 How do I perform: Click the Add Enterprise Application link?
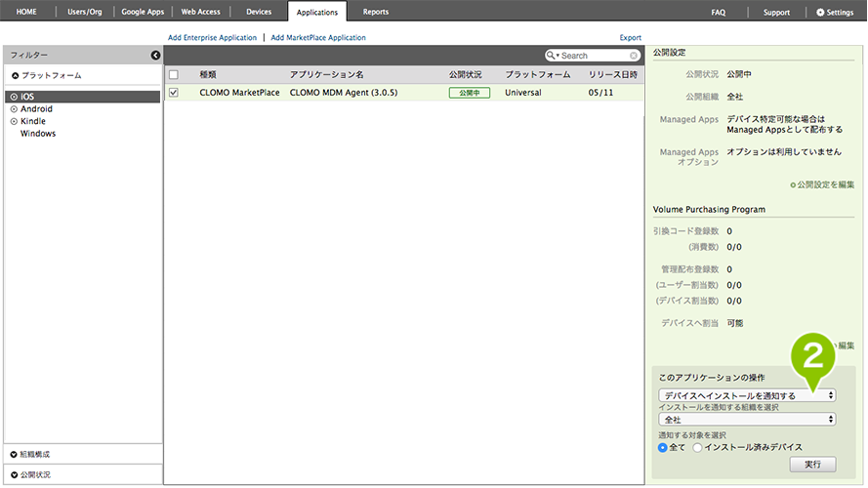click(212, 38)
